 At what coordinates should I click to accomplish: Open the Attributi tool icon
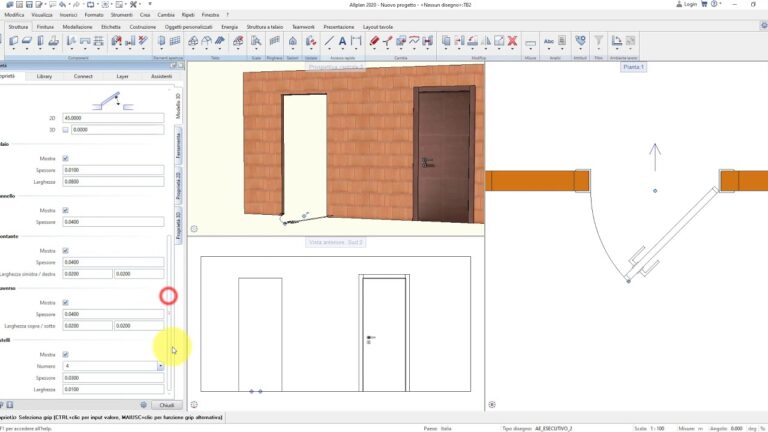[580, 40]
